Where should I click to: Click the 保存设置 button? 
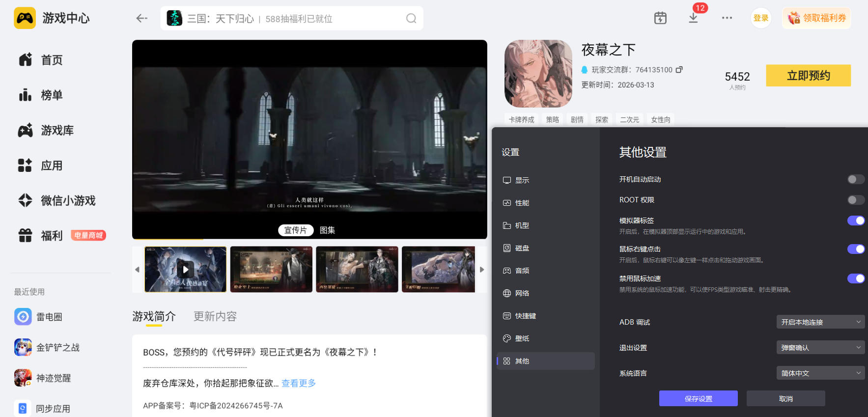click(698, 398)
